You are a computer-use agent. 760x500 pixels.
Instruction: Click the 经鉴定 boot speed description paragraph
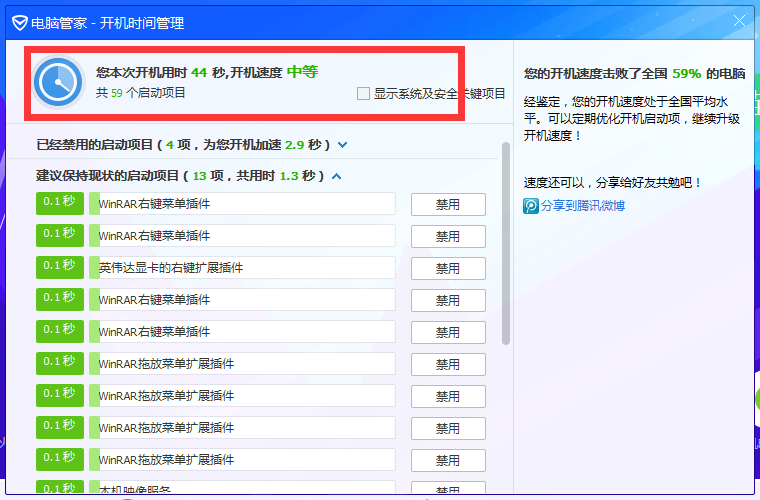click(632, 119)
